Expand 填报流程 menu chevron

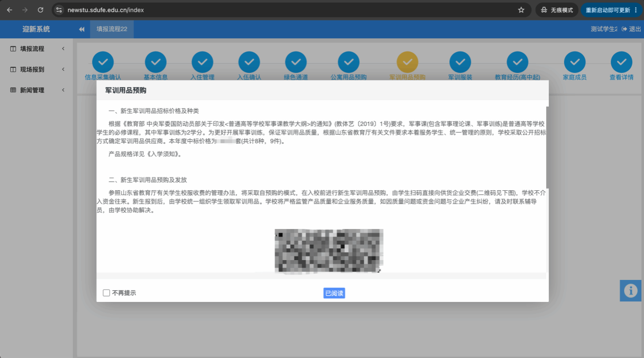[63, 49]
